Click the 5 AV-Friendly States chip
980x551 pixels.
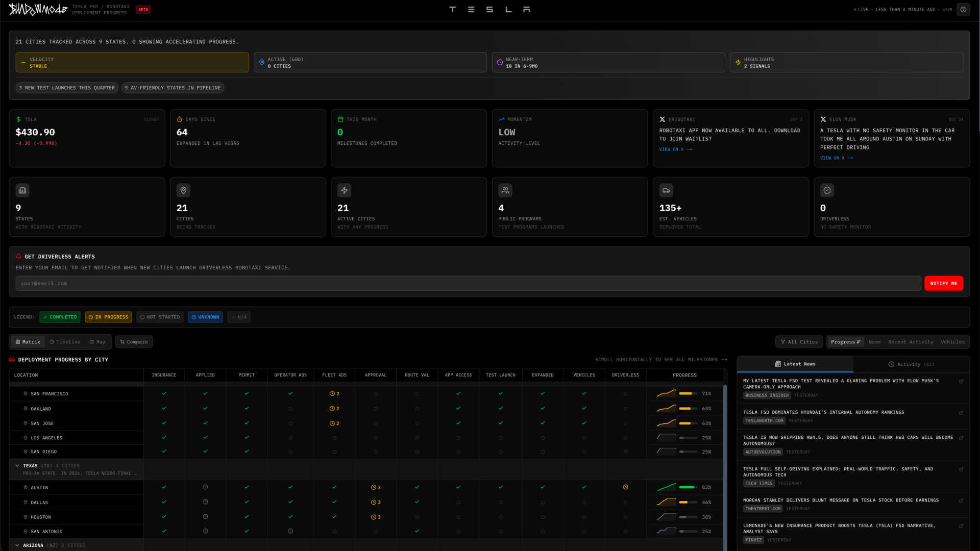click(x=173, y=88)
